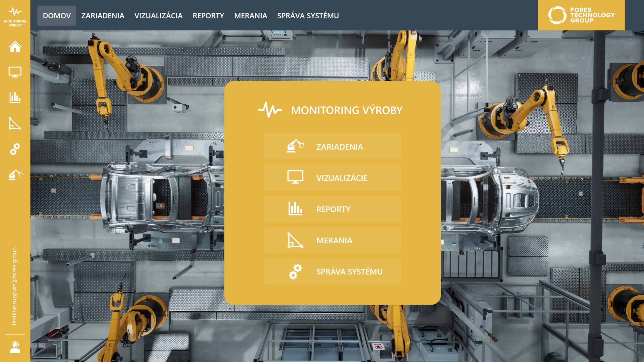Click the MONITORING VÝROBY panel heading
The image size is (644, 362).
[347, 110]
